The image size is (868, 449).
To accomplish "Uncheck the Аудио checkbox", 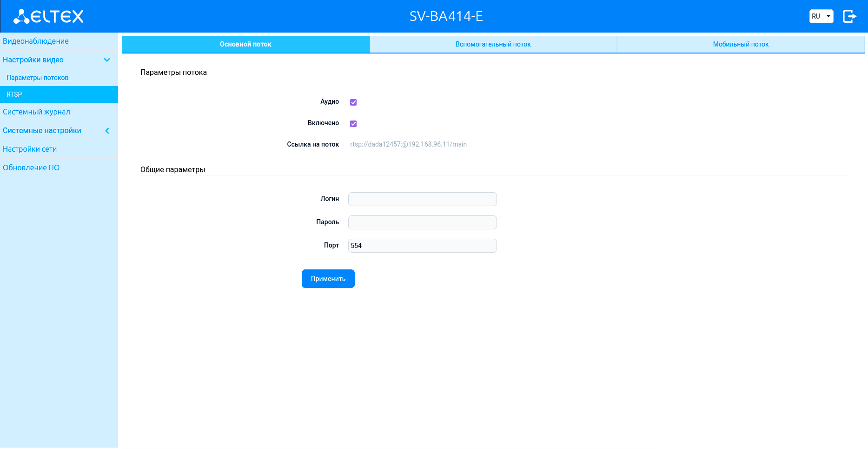I will 353,102.
